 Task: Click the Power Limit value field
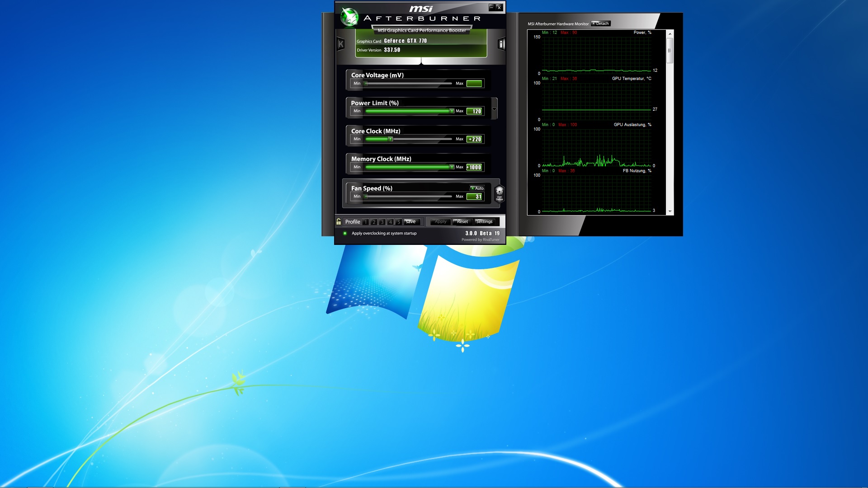(x=475, y=111)
